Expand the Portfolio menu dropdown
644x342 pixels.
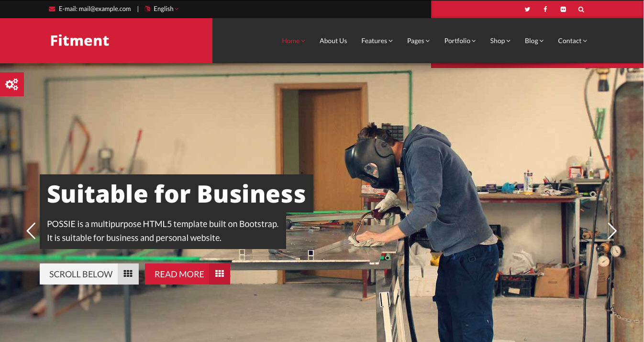460,41
